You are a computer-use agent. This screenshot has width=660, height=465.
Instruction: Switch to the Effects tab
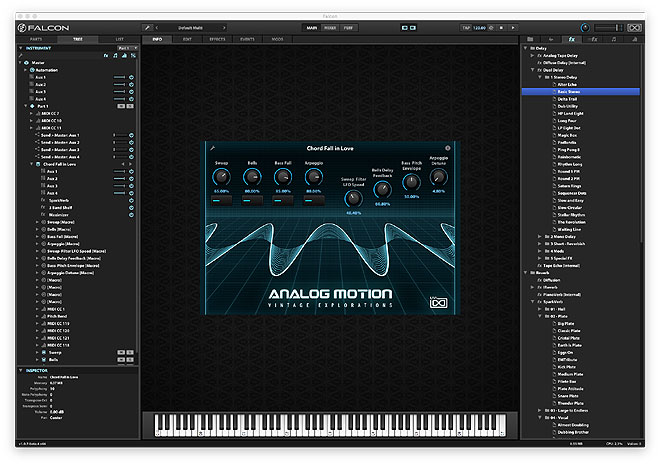tap(217, 38)
